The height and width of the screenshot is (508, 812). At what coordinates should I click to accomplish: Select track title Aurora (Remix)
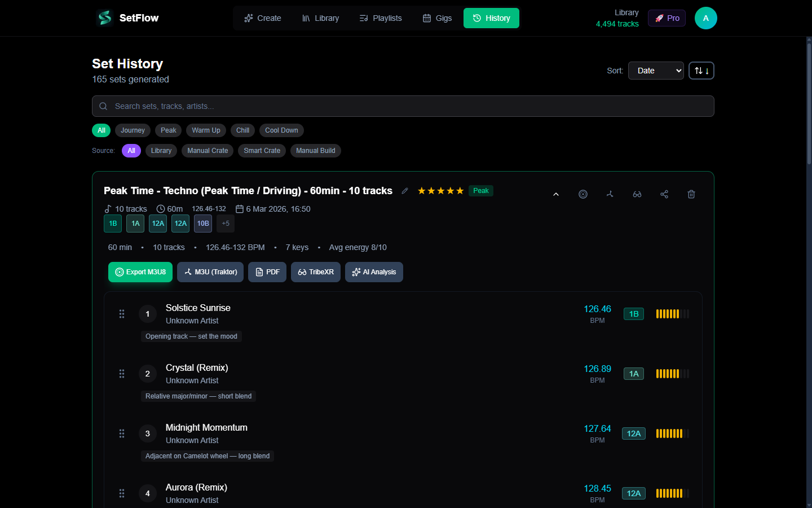tap(196, 487)
